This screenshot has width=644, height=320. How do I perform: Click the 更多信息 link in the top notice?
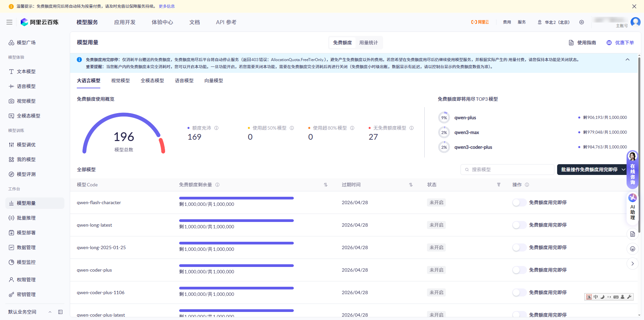(x=167, y=6)
